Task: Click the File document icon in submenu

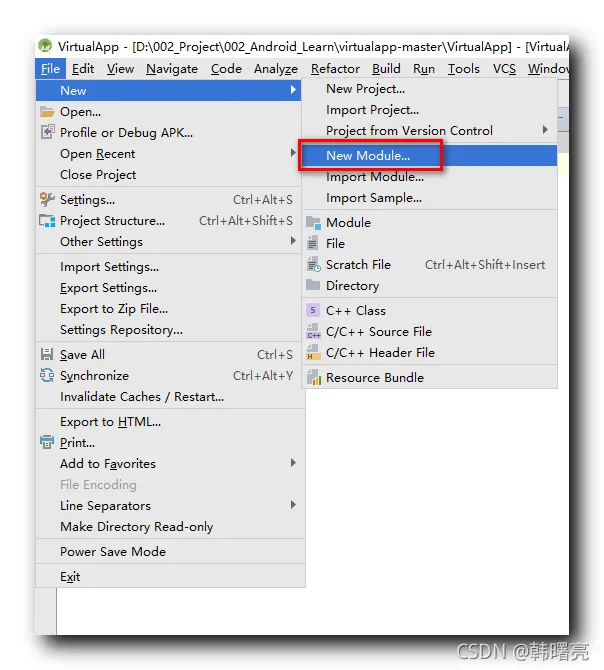Action: [x=313, y=244]
